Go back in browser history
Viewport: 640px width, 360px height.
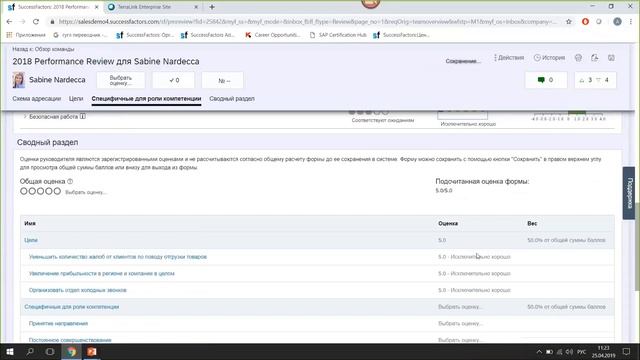[x=9, y=22]
